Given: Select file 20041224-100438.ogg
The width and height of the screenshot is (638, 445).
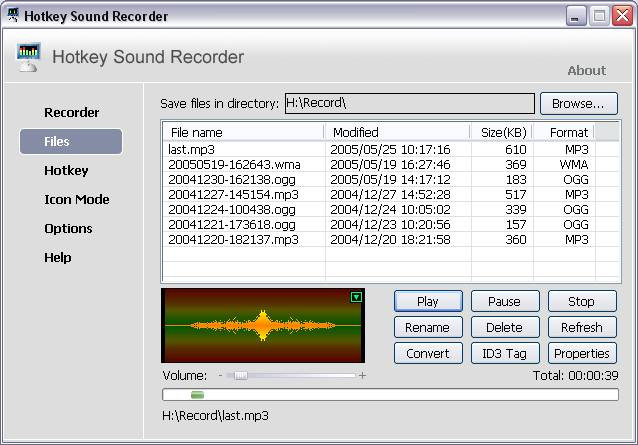Looking at the screenshot, I should pyautogui.click(x=232, y=210).
